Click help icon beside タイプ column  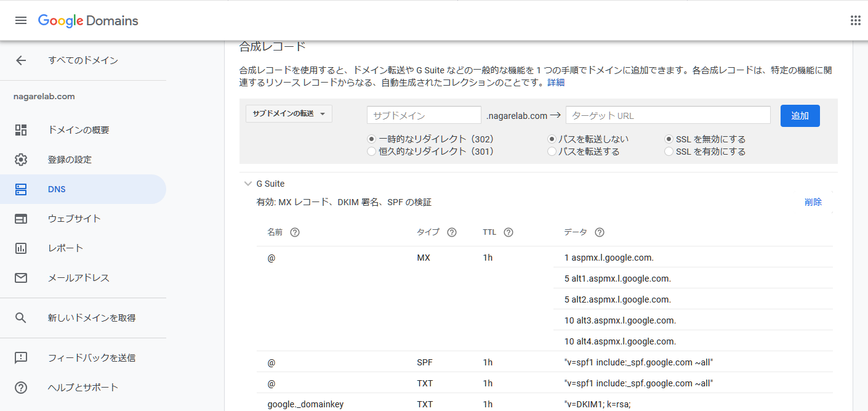[x=452, y=232]
